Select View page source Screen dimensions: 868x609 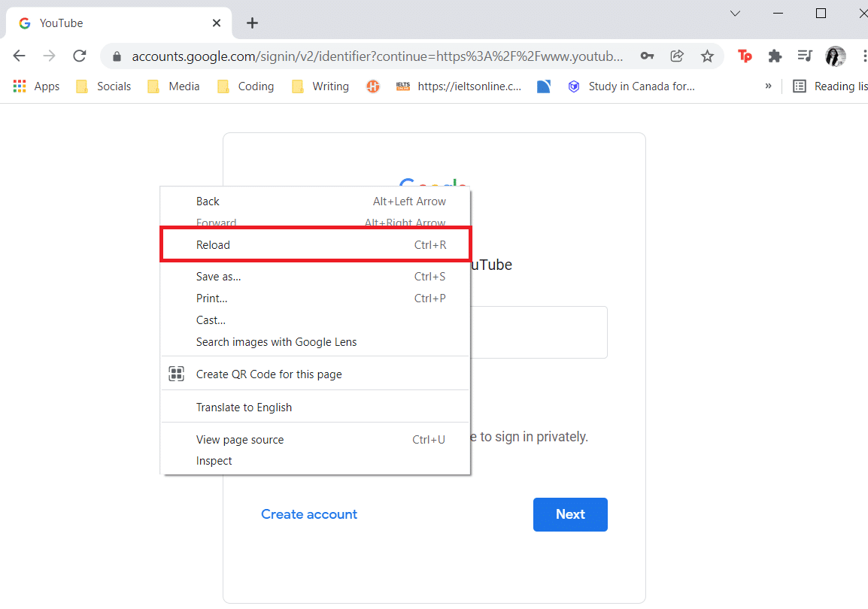tap(315, 440)
